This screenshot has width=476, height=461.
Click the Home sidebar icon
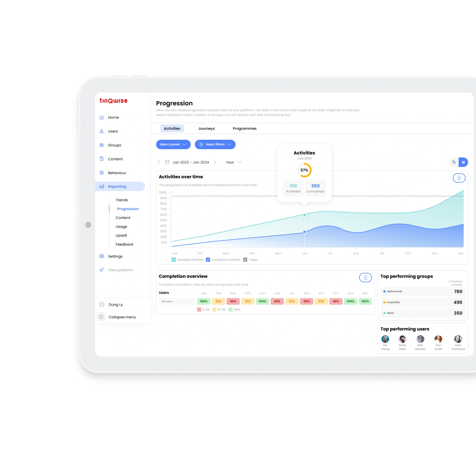point(102,117)
